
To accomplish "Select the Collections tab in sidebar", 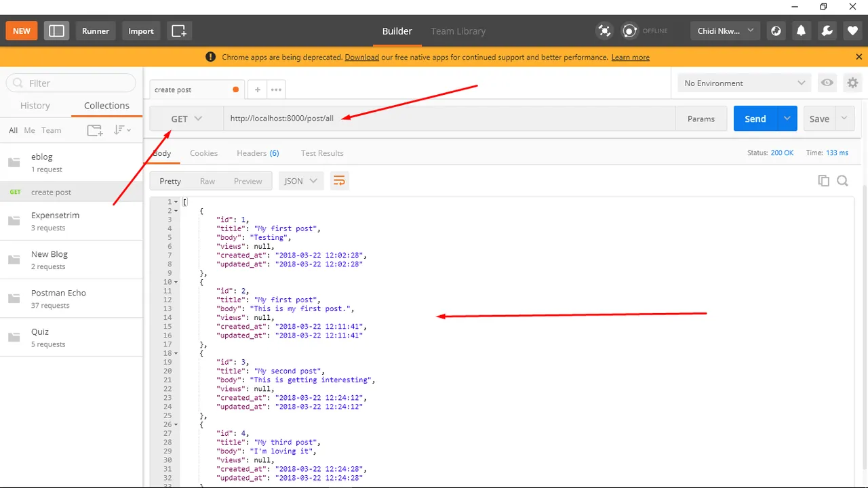I will coord(106,106).
